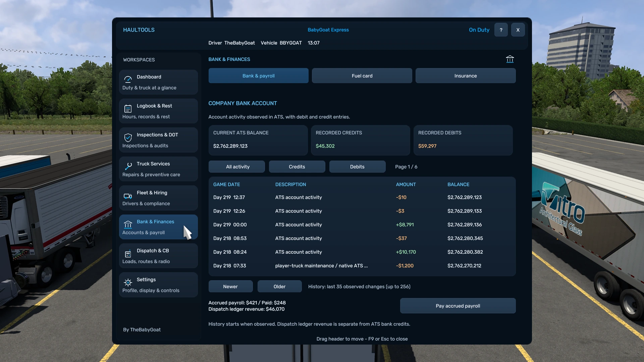
Task: Click the -$1,200 amount
Action: point(405,266)
